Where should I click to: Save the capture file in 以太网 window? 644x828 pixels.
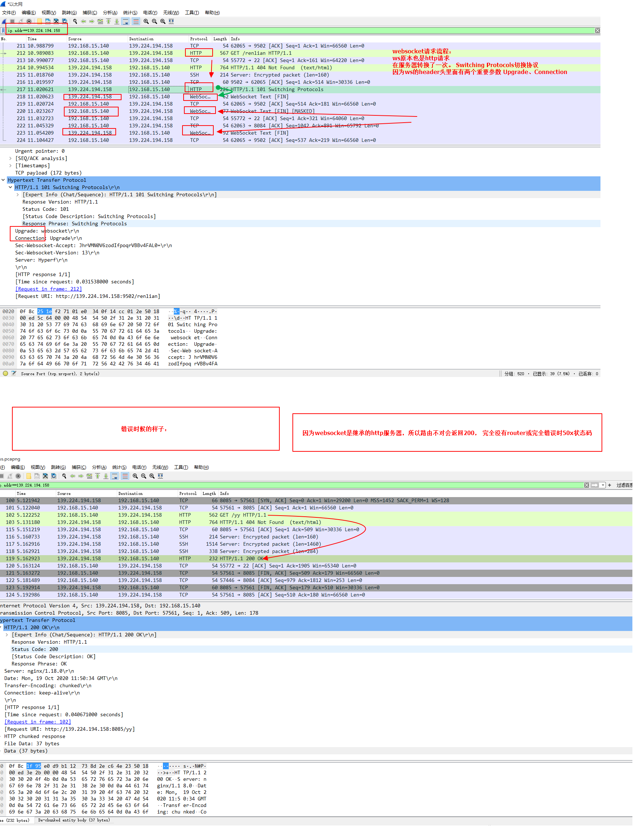pyautogui.click(x=48, y=21)
